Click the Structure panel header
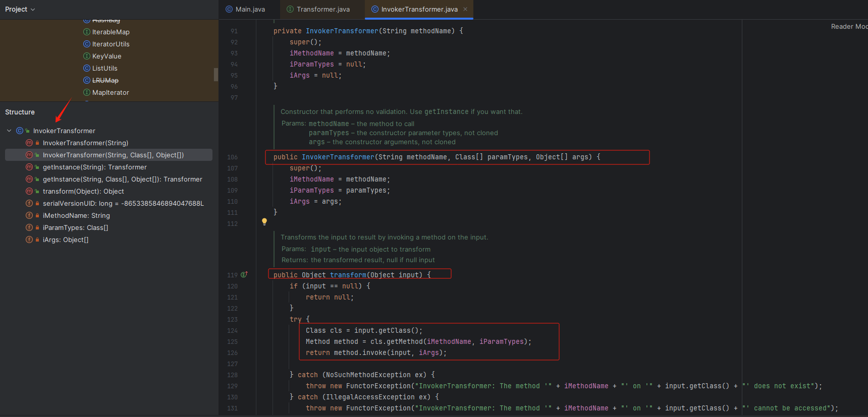 [20, 112]
